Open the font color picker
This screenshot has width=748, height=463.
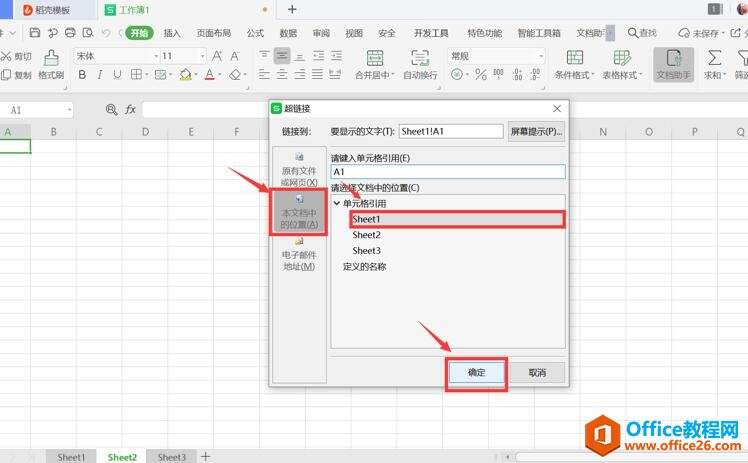point(220,74)
